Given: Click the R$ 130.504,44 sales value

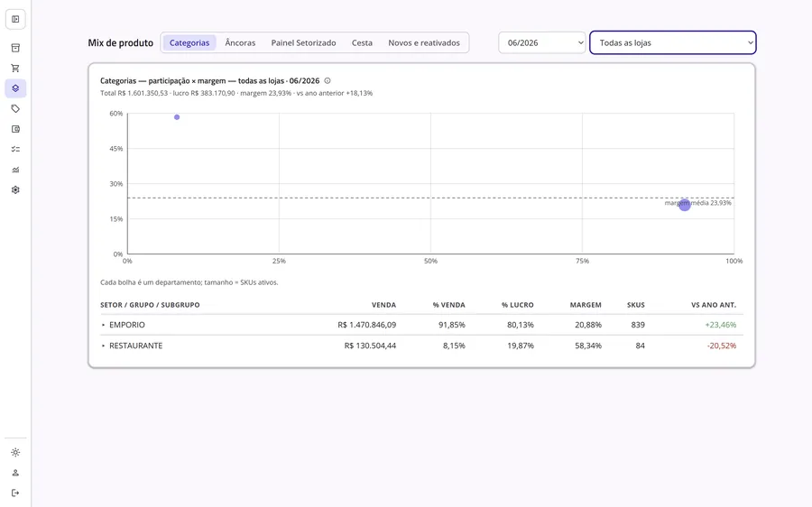Looking at the screenshot, I should point(370,346).
